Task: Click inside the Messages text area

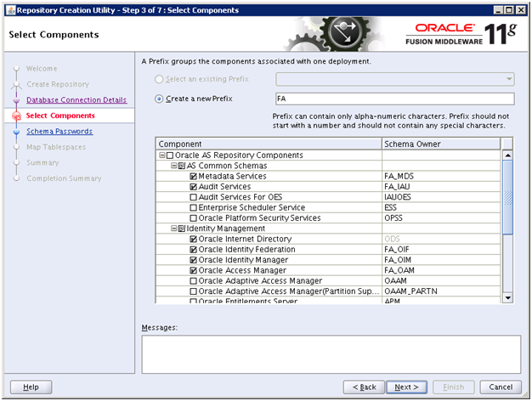Action: 331,354
